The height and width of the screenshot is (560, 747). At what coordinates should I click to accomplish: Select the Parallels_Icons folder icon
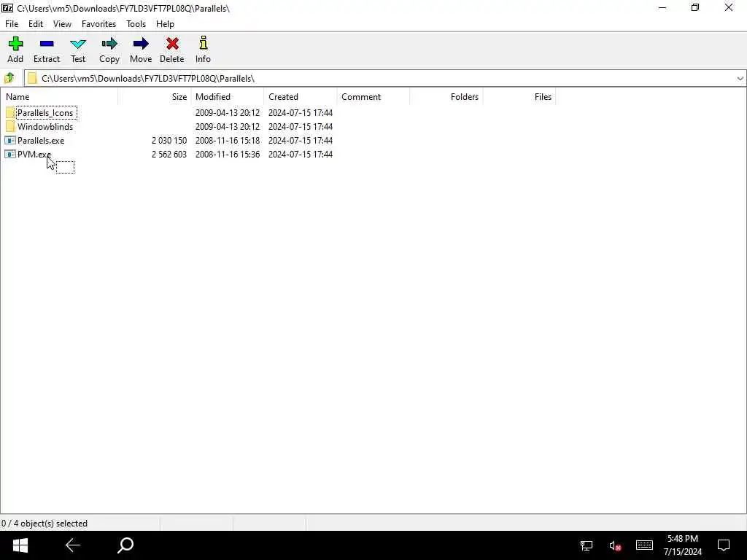(x=10, y=113)
